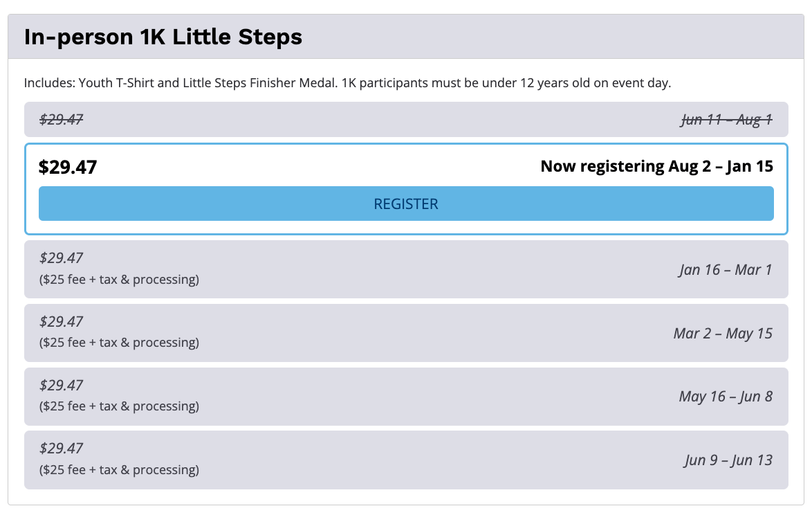Image resolution: width=812 pixels, height=515 pixels.
Task: Click the fee note under Jan 16 tier price
Action: (x=119, y=280)
